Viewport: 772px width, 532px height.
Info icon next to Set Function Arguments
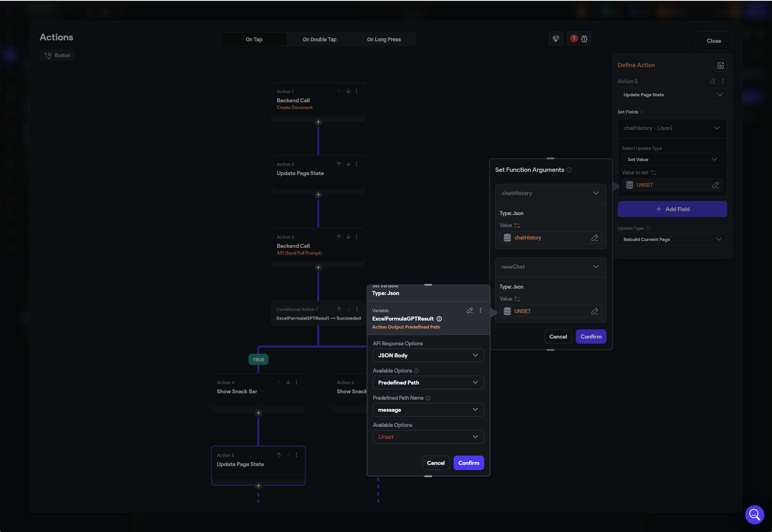pyautogui.click(x=569, y=170)
